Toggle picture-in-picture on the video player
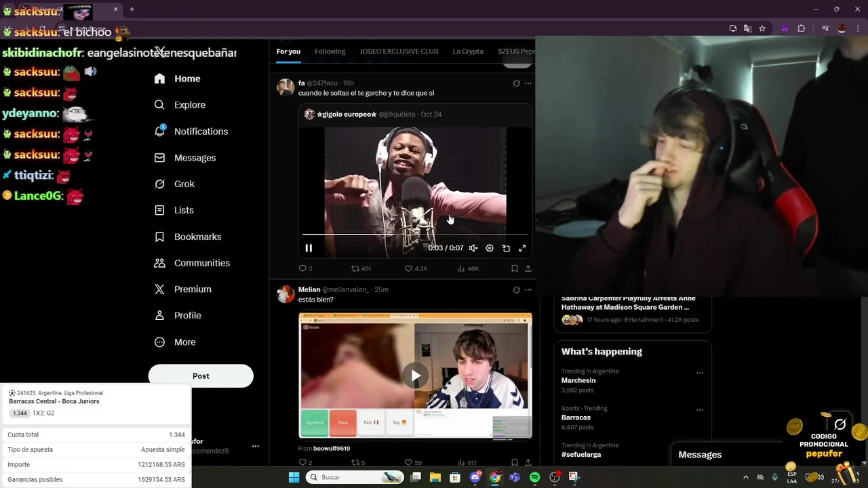This screenshot has height=488, width=868. pos(506,248)
